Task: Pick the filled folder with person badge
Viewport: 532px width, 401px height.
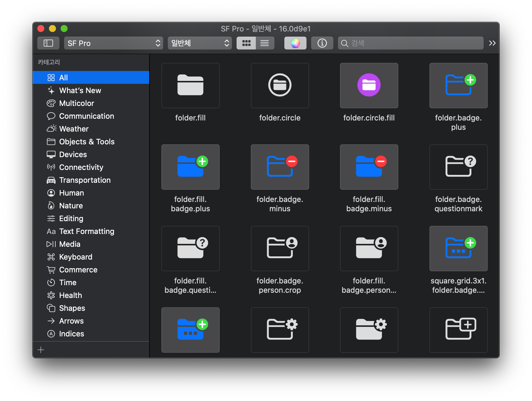Action: (x=369, y=248)
